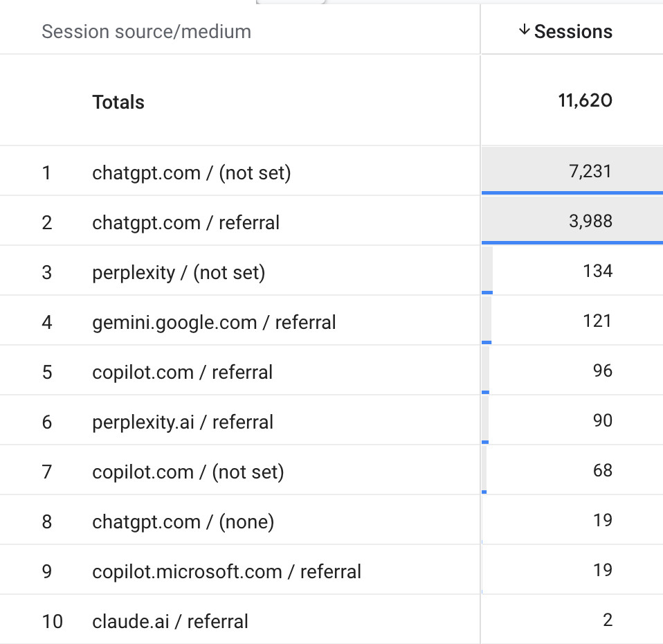Select the 121 sessions value
The width and height of the screenshot is (663, 644).
click(x=597, y=321)
